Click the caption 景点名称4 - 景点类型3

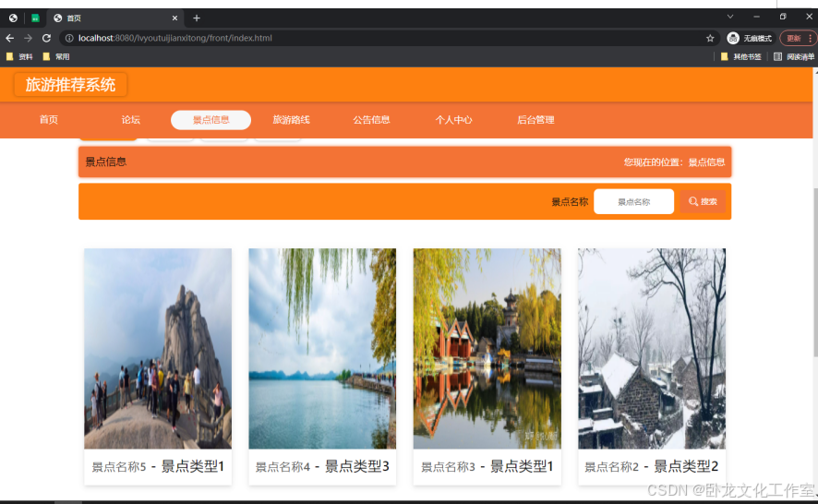click(x=322, y=466)
